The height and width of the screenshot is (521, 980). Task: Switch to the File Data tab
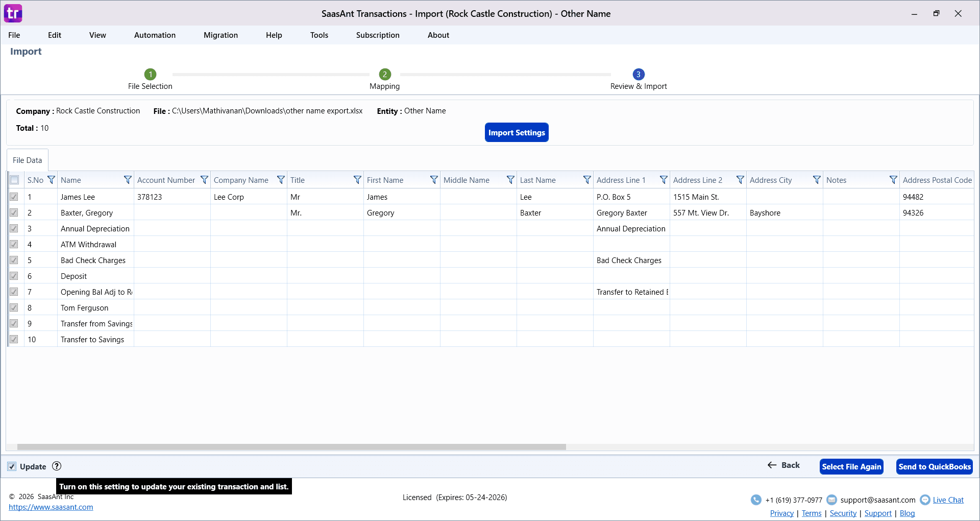pyautogui.click(x=27, y=160)
